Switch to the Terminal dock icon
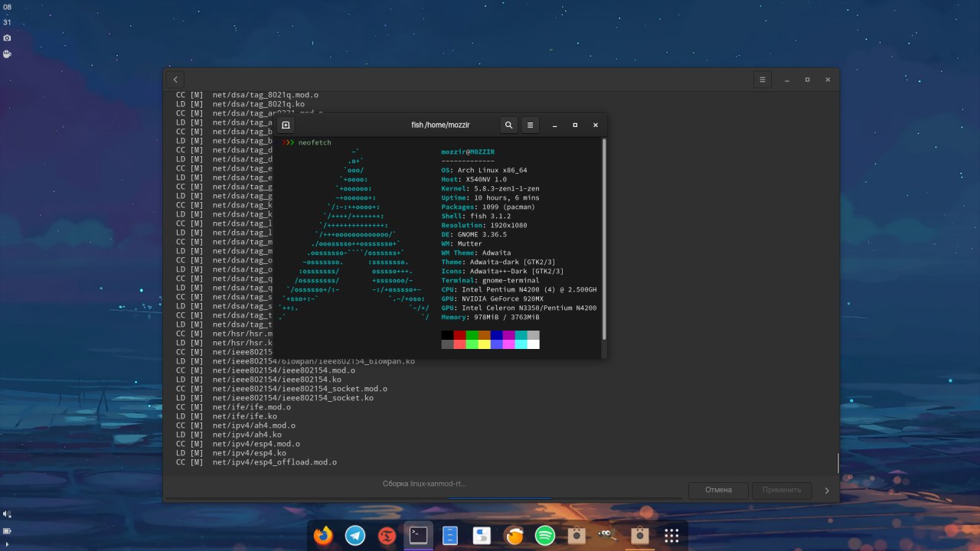Viewport: 980px width, 551px height. pos(419,536)
